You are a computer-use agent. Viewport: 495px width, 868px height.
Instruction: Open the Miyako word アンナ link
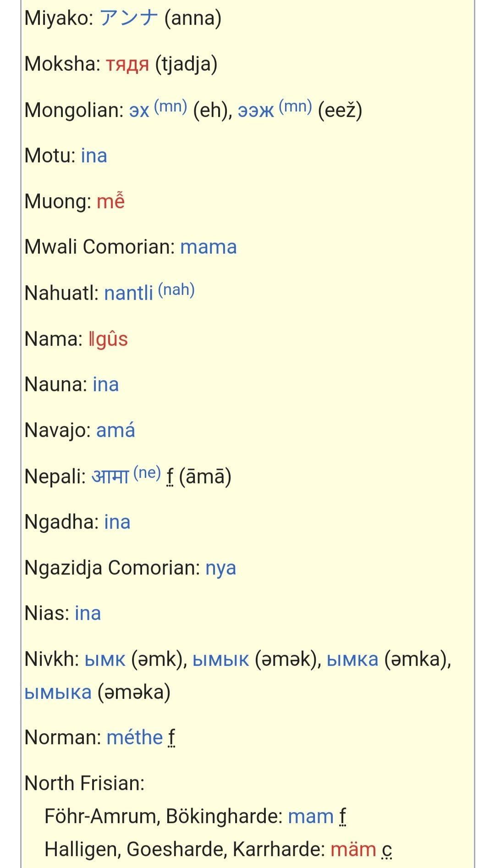[129, 18]
